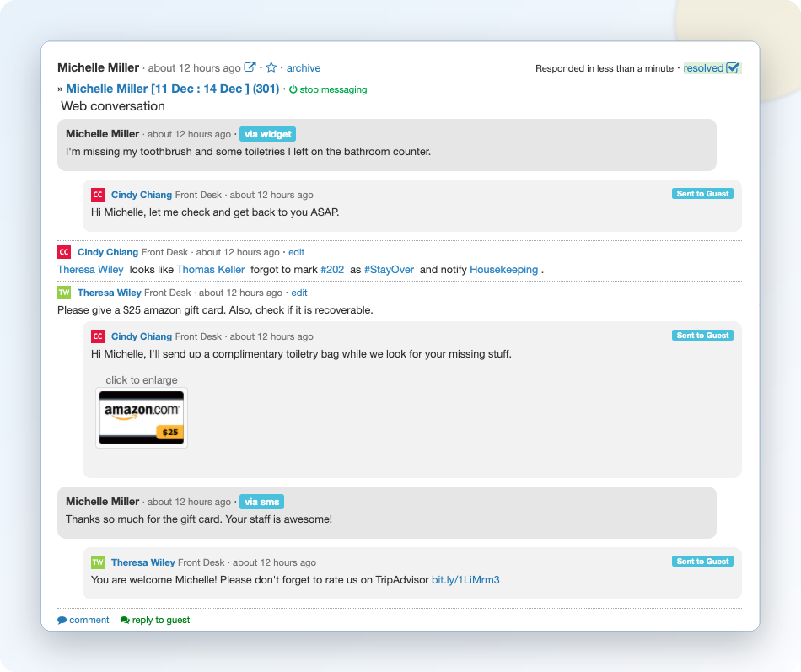
Task: Toggle the resolved checkbox
Action: click(x=733, y=68)
